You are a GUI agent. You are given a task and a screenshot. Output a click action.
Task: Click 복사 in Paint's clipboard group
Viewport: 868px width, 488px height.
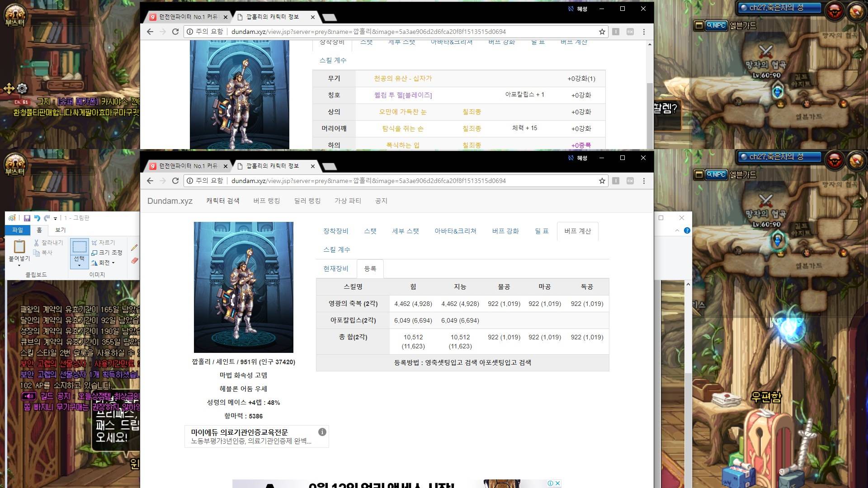pos(43,253)
